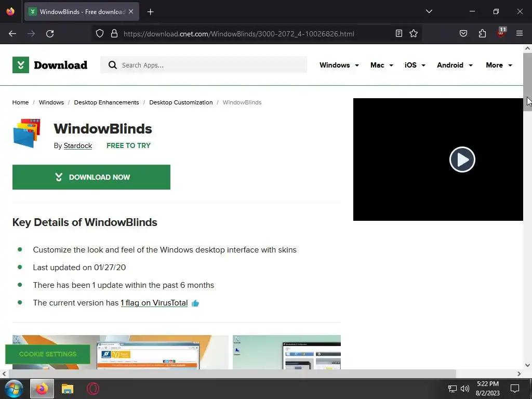
Task: Open the list all tabs chevron
Action: pos(429,11)
